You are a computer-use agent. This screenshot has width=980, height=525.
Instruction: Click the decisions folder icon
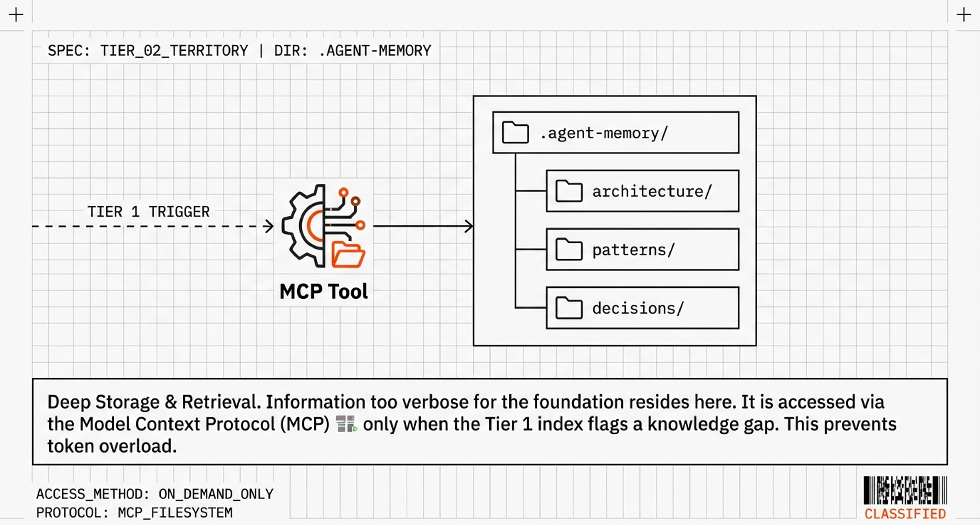(569, 308)
